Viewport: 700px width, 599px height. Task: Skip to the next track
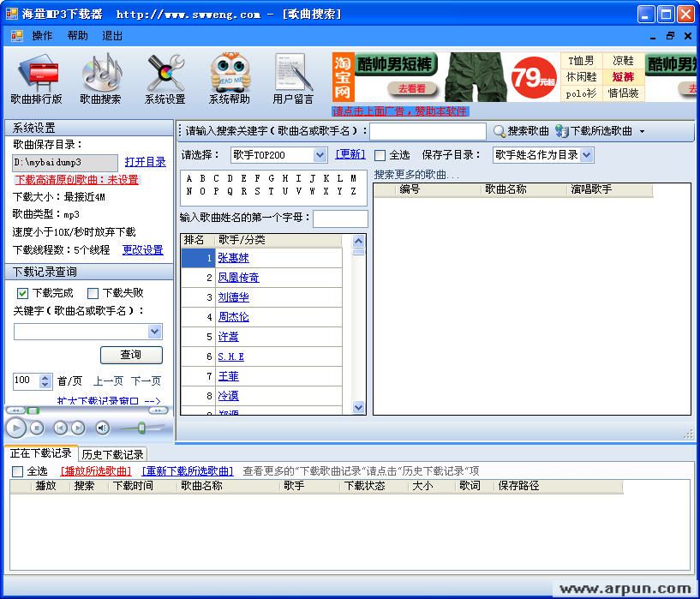tap(78, 428)
